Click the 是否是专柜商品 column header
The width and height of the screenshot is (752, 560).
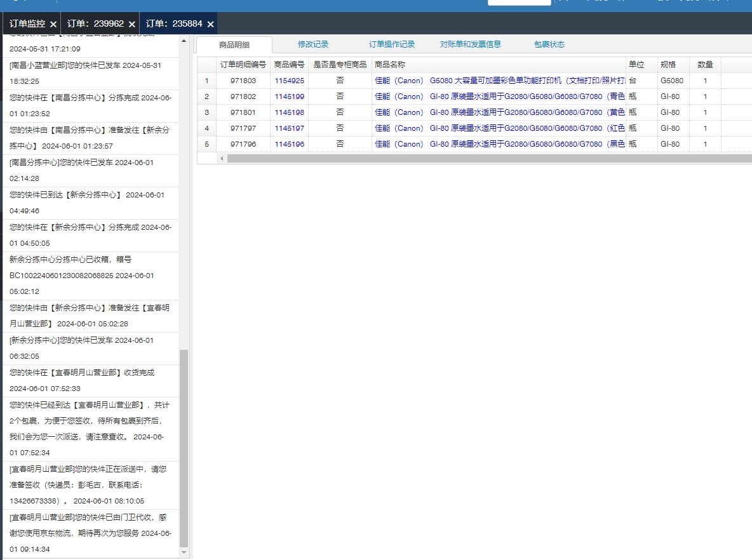click(x=340, y=64)
